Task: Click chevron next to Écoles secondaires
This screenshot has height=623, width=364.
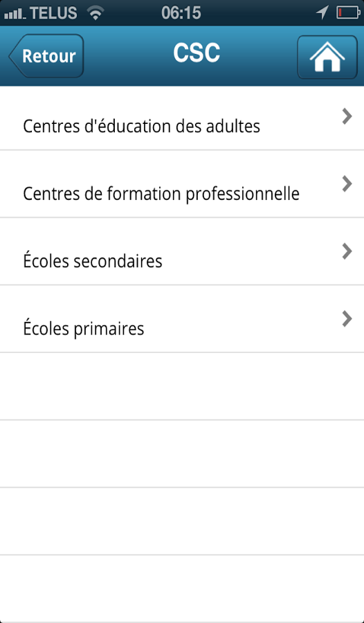Action: [x=347, y=251]
